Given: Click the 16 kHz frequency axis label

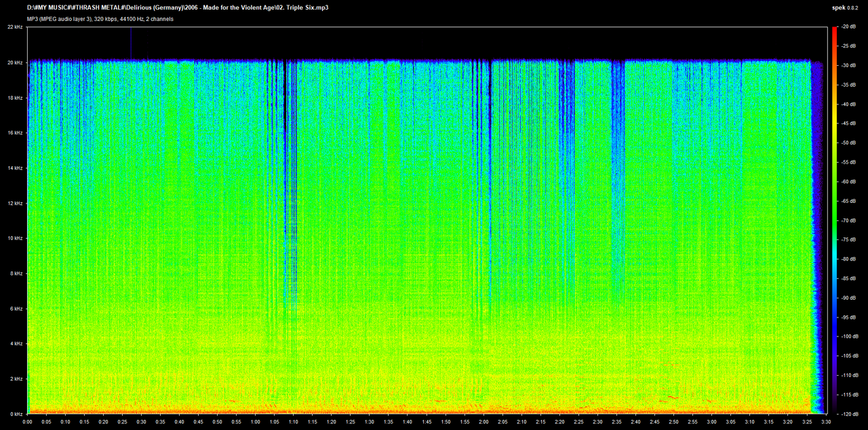Looking at the screenshot, I should 16,133.
